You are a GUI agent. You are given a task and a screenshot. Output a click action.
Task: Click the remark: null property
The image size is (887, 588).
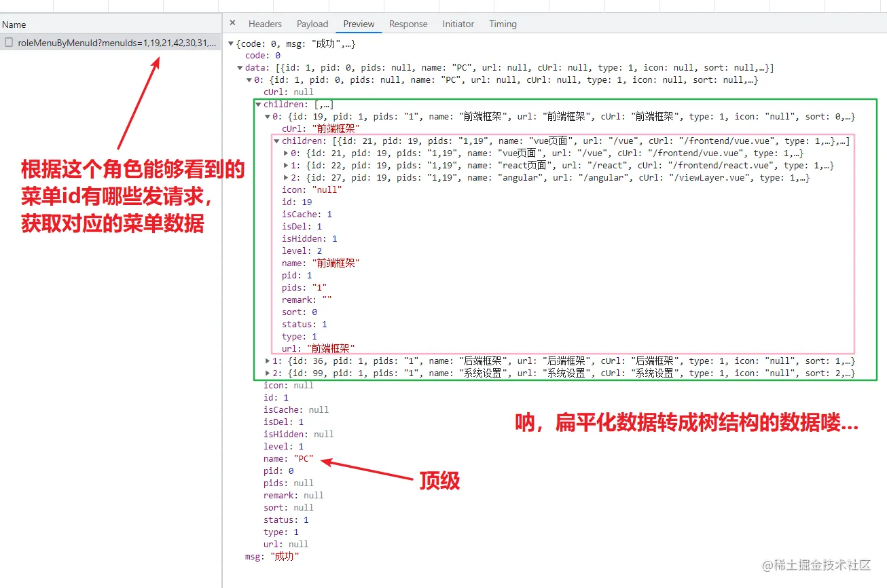(293, 496)
